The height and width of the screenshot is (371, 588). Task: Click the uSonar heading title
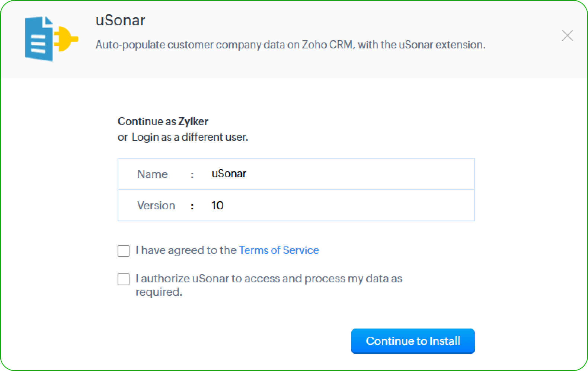[x=120, y=20]
